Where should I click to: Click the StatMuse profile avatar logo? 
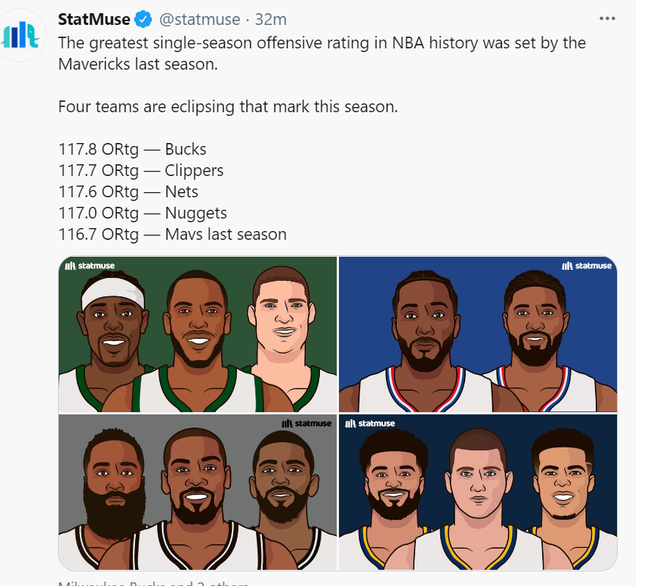click(x=20, y=35)
